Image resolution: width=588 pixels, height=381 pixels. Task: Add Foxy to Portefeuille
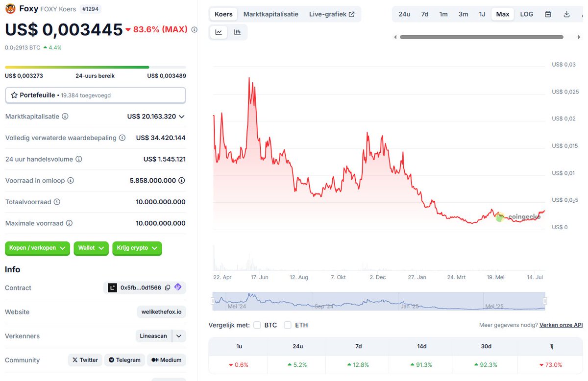click(x=96, y=95)
